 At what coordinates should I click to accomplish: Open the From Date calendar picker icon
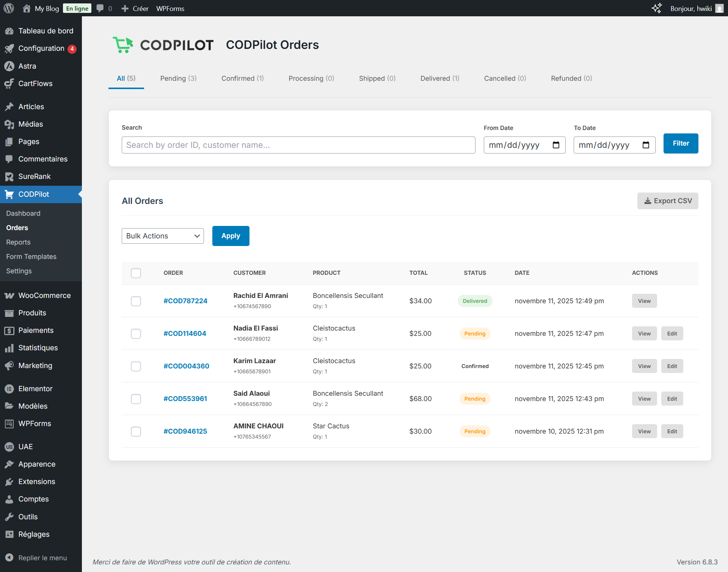556,145
